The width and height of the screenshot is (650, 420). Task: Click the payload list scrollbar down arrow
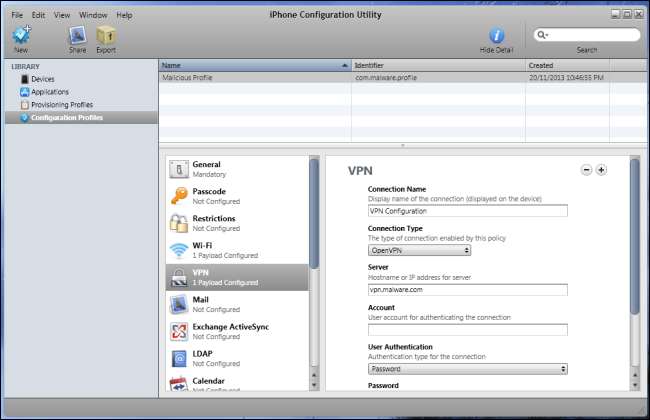pyautogui.click(x=314, y=385)
